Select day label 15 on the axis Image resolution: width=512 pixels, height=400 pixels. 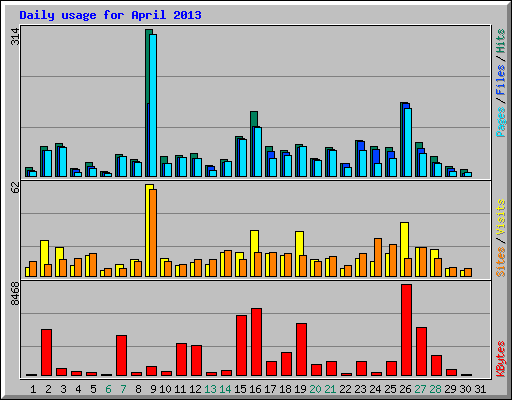240,389
